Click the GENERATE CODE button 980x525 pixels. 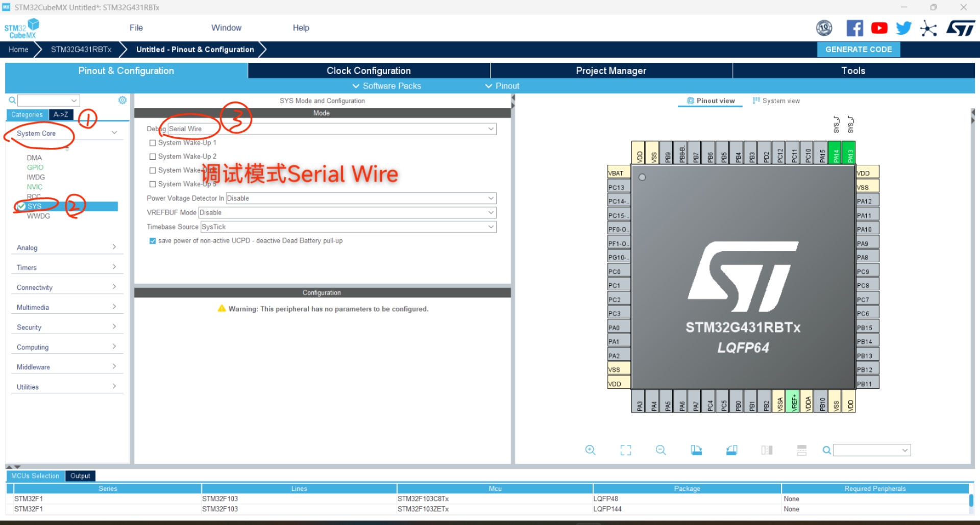pyautogui.click(x=858, y=49)
